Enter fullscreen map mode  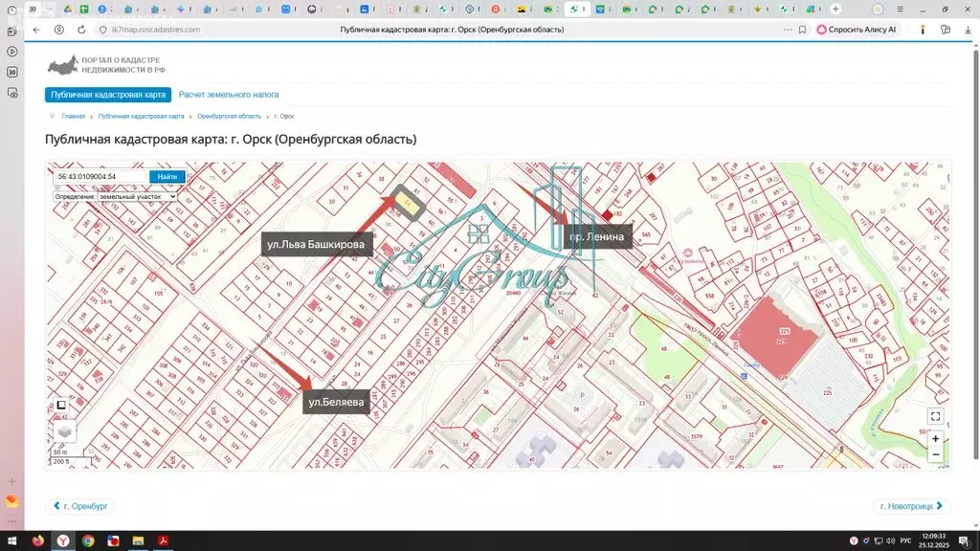tap(935, 416)
